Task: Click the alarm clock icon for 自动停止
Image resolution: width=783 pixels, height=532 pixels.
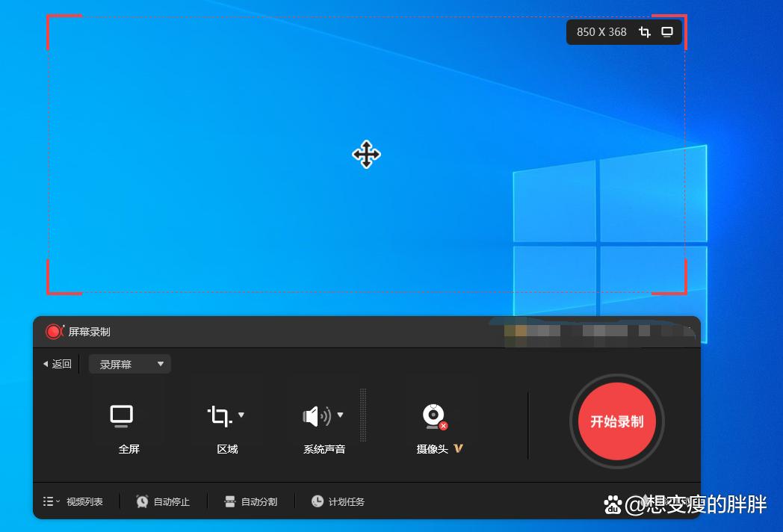Action: [142, 501]
